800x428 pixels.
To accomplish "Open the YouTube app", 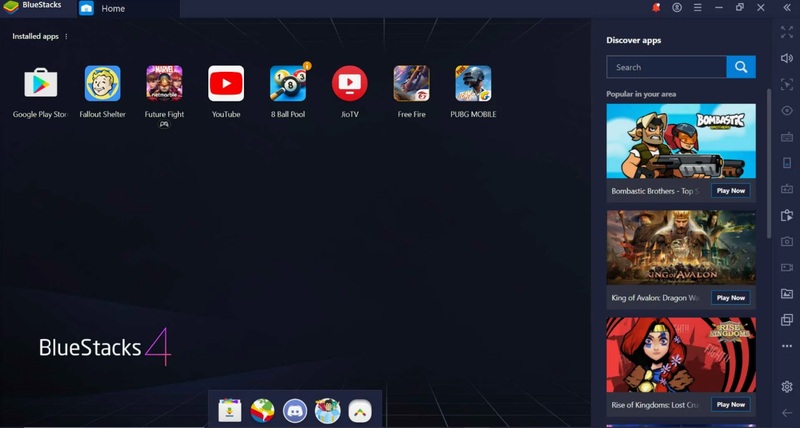I will tap(226, 84).
